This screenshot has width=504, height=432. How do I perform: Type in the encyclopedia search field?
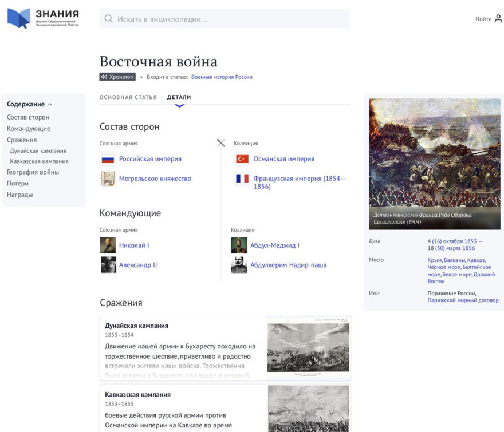(x=229, y=19)
